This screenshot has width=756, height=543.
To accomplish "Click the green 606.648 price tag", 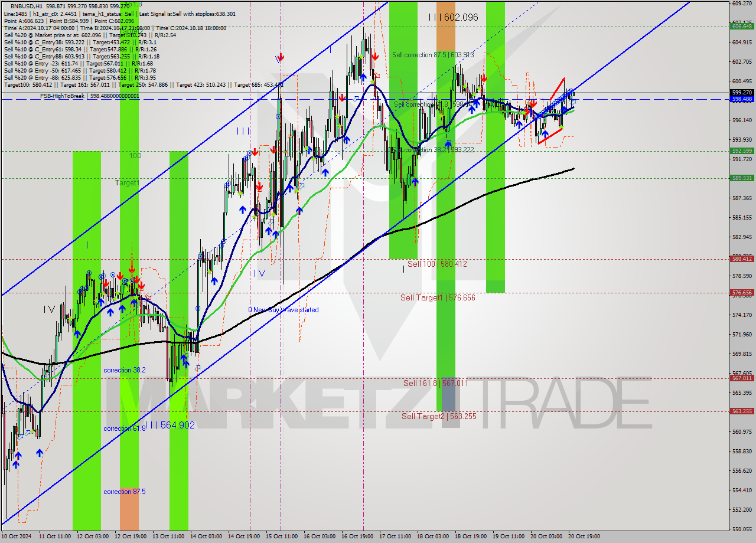I will click(742, 26).
